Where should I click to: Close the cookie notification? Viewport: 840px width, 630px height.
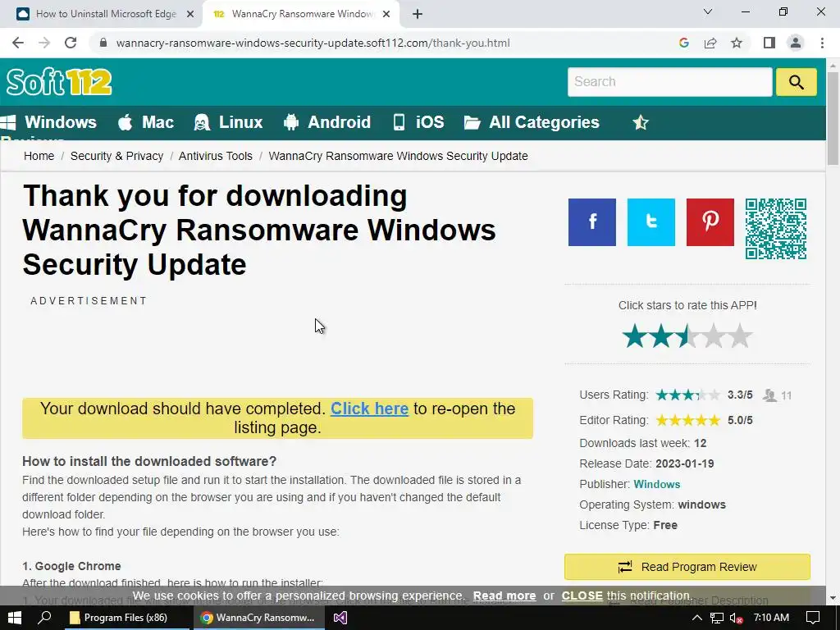[x=582, y=596]
